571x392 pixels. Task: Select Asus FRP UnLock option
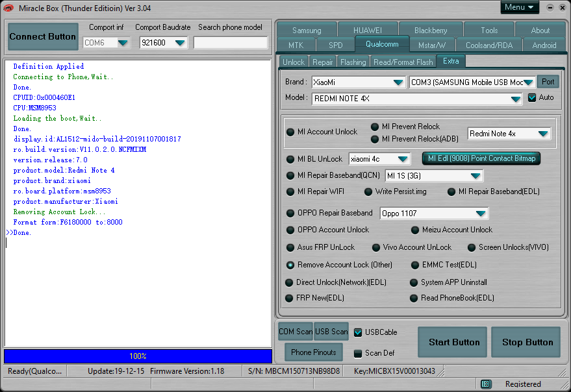pyautogui.click(x=290, y=247)
